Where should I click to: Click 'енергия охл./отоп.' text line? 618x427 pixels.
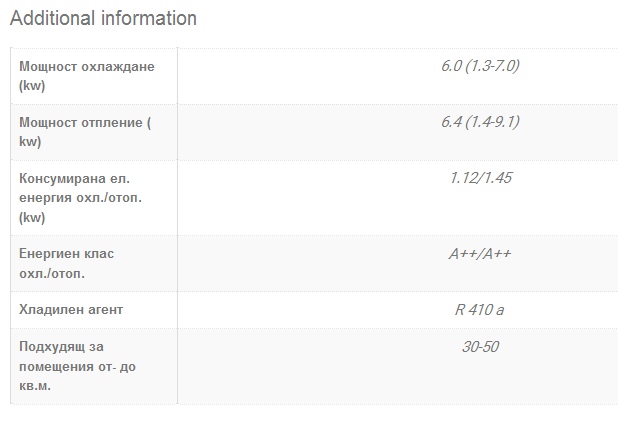(x=80, y=198)
